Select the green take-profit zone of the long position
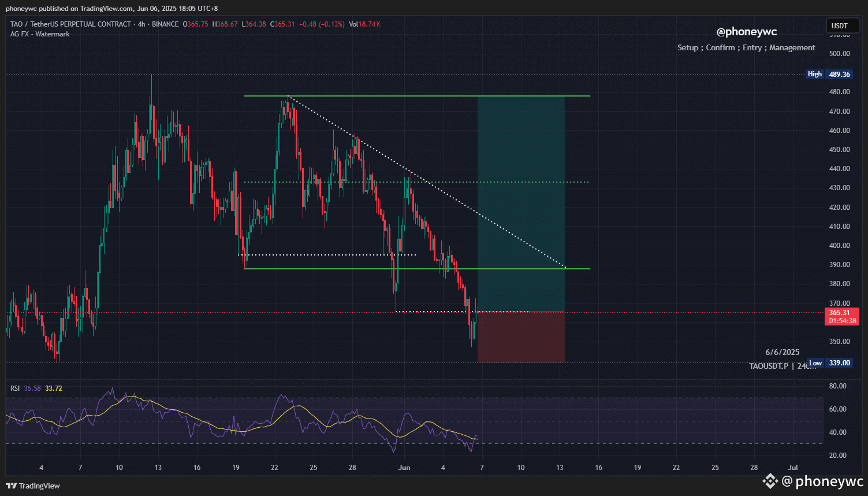 [521, 203]
